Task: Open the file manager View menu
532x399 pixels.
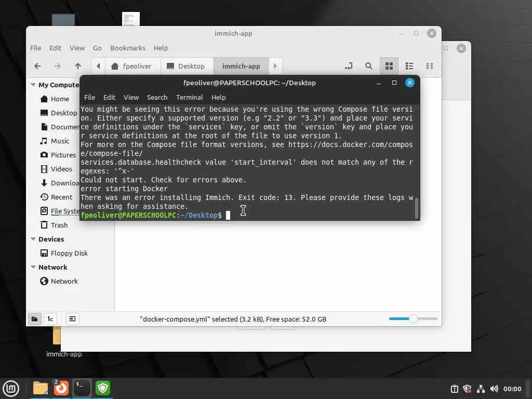Action: point(77,48)
